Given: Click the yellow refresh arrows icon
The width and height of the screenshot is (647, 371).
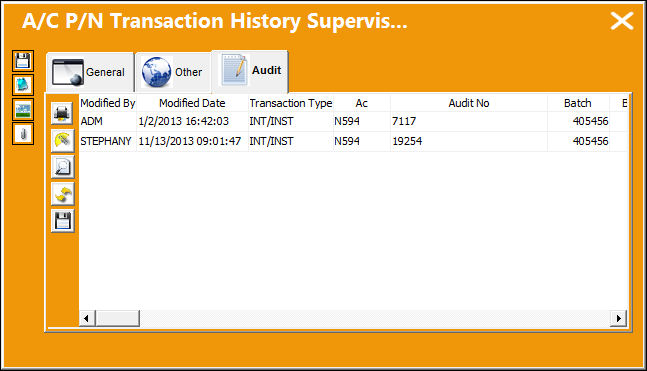Looking at the screenshot, I should (x=62, y=194).
